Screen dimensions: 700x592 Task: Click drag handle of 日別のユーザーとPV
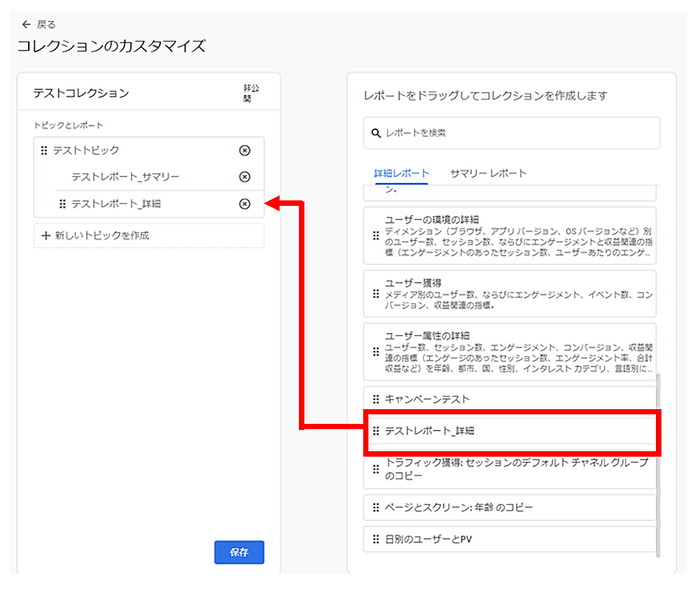pyautogui.click(x=376, y=539)
